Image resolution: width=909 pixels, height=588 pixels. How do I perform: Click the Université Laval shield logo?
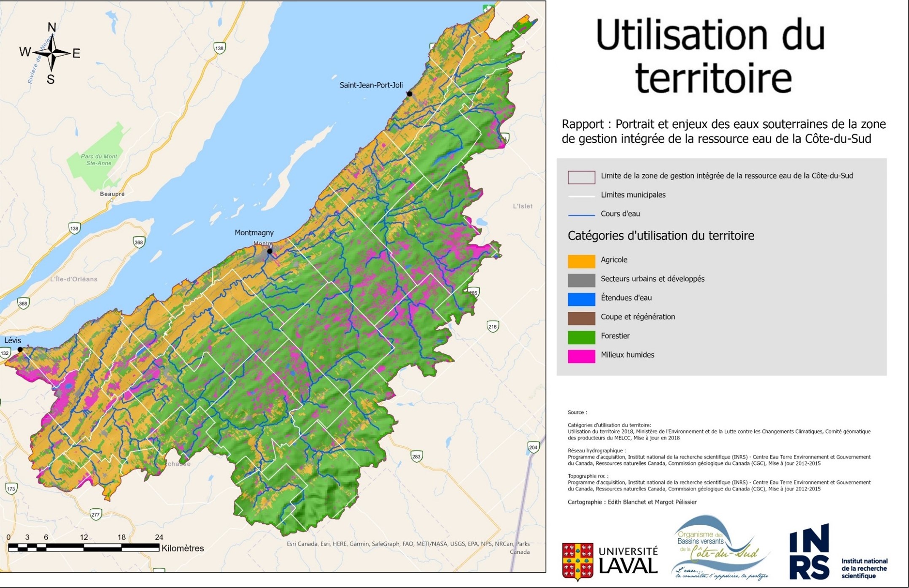(x=577, y=561)
